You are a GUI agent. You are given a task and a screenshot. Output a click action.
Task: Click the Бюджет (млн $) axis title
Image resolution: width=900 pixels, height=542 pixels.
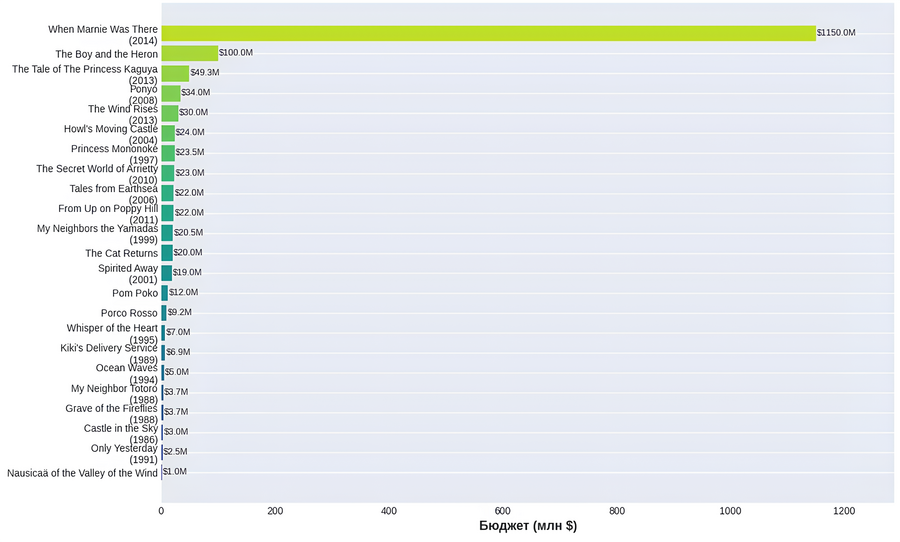[528, 526]
